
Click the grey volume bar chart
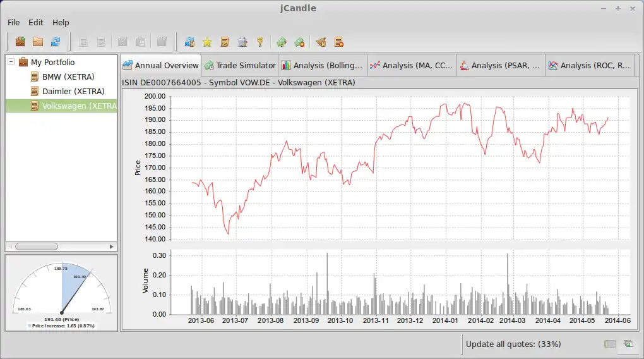[x=400, y=282]
